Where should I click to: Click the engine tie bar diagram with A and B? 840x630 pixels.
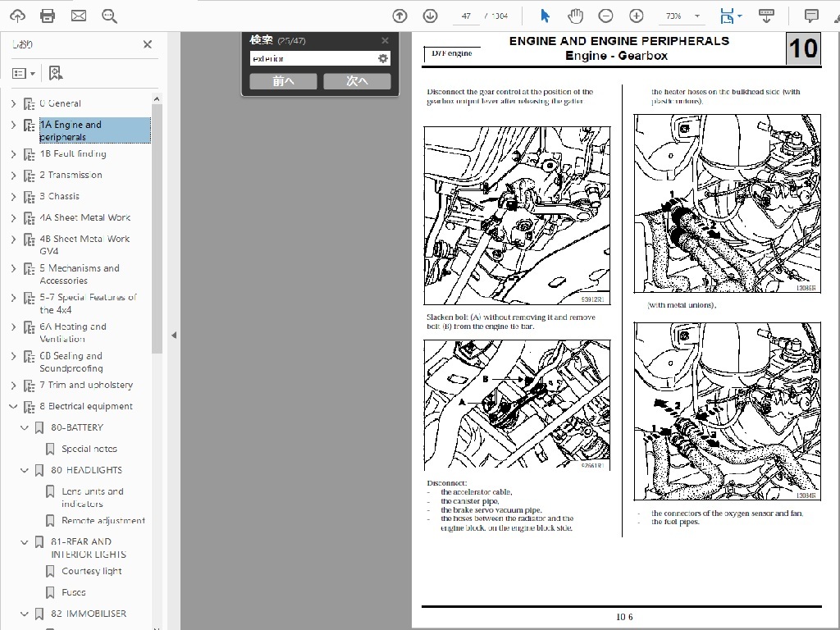tap(517, 405)
